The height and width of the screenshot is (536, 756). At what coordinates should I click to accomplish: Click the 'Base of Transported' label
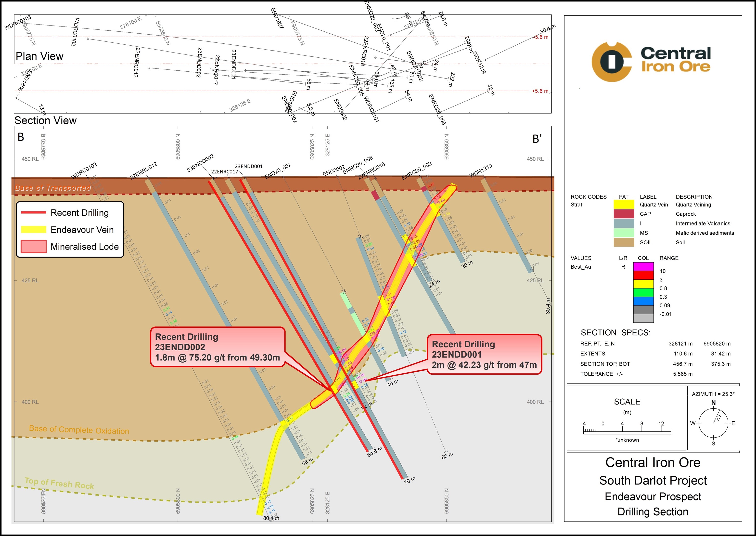(x=53, y=188)
